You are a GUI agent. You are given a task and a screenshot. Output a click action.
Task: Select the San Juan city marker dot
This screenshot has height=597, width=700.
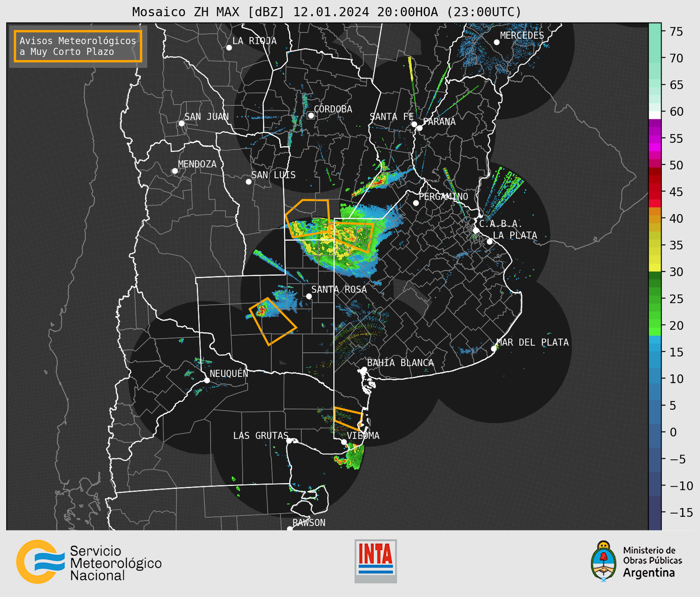181,123
